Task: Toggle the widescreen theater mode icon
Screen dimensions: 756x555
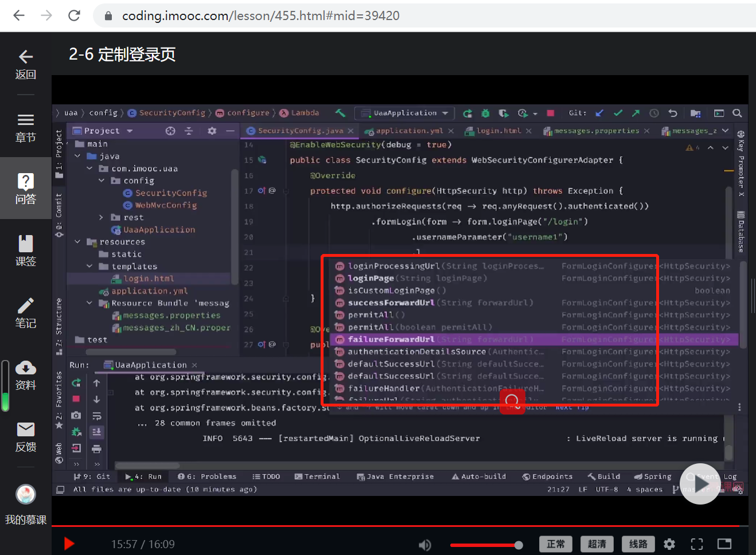Action: click(x=724, y=544)
